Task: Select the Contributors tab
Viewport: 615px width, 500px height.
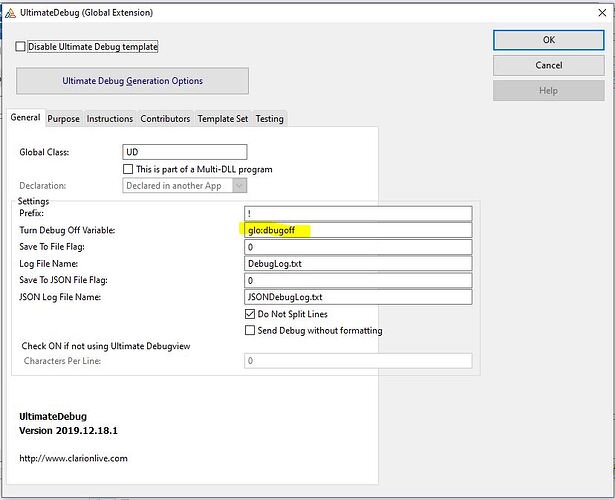Action: tap(165, 118)
